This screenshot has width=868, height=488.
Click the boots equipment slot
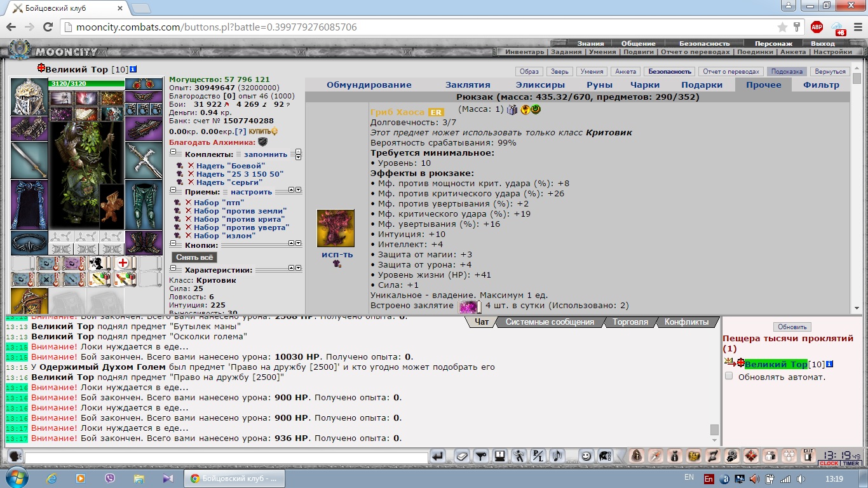coord(144,243)
